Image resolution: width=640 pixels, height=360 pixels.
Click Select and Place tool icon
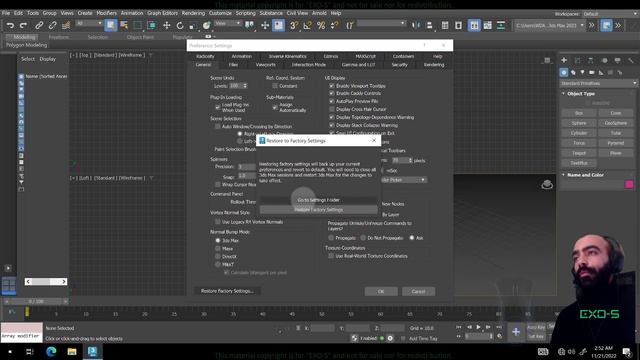point(207,25)
